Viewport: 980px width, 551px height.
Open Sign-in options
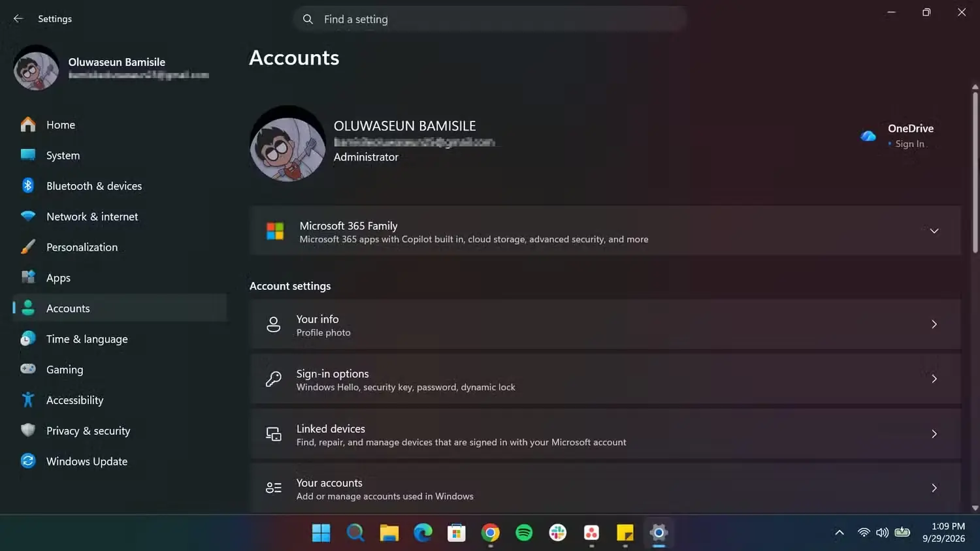click(605, 379)
